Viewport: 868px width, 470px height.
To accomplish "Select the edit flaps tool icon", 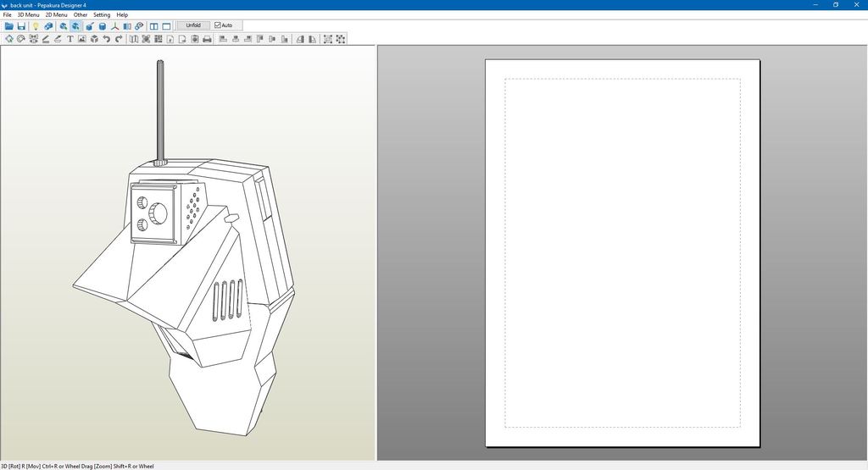I will point(46,39).
